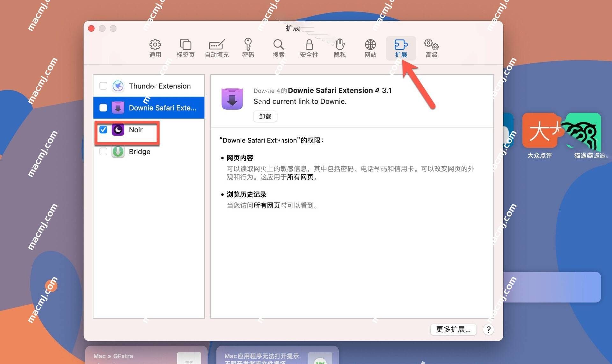Open the 通用 general preferences tab
612x364 pixels.
(x=155, y=48)
